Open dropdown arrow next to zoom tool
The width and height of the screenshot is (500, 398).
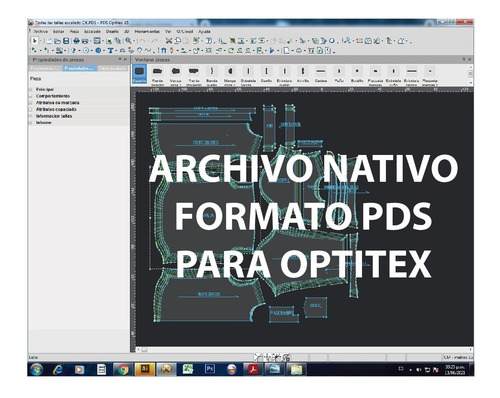[x=134, y=41]
